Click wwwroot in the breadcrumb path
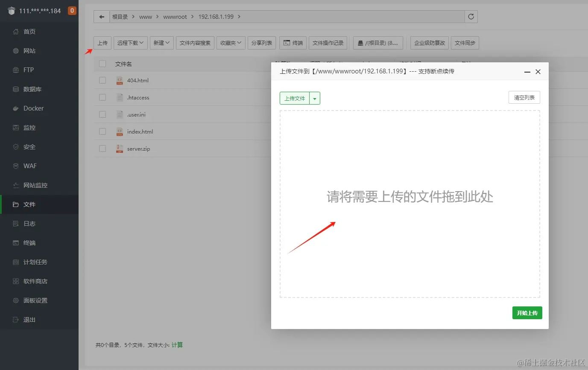 175,17
